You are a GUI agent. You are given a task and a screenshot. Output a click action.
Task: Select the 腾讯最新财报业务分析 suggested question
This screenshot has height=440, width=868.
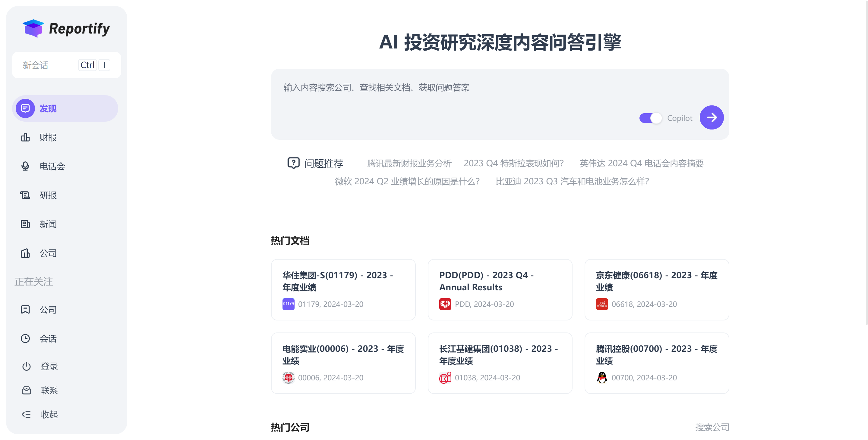[409, 163]
